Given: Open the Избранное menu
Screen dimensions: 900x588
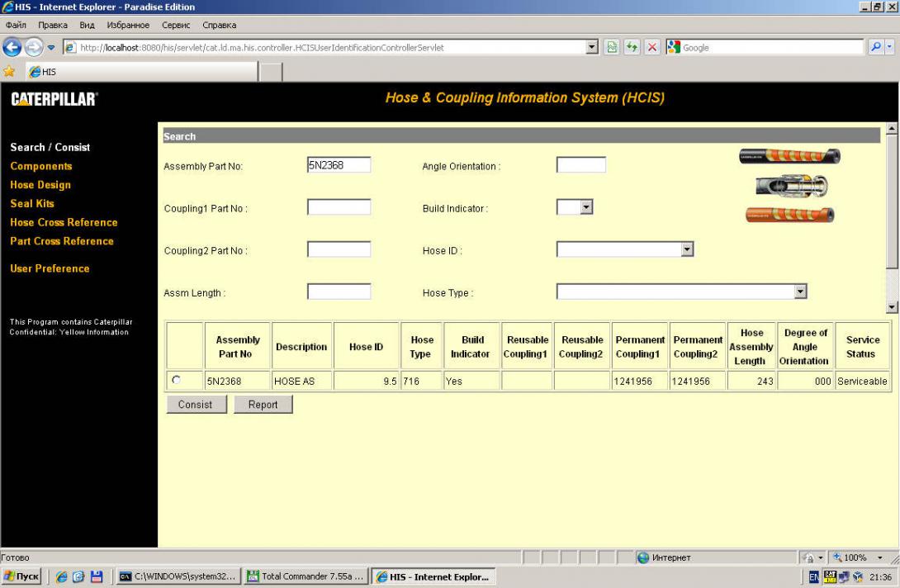Looking at the screenshot, I should (128, 26).
